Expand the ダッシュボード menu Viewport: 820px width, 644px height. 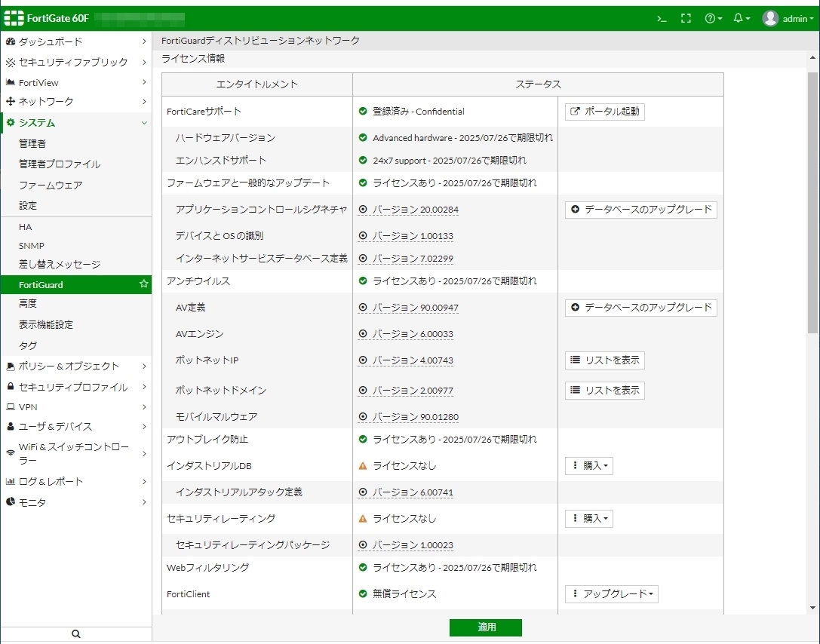click(76, 41)
